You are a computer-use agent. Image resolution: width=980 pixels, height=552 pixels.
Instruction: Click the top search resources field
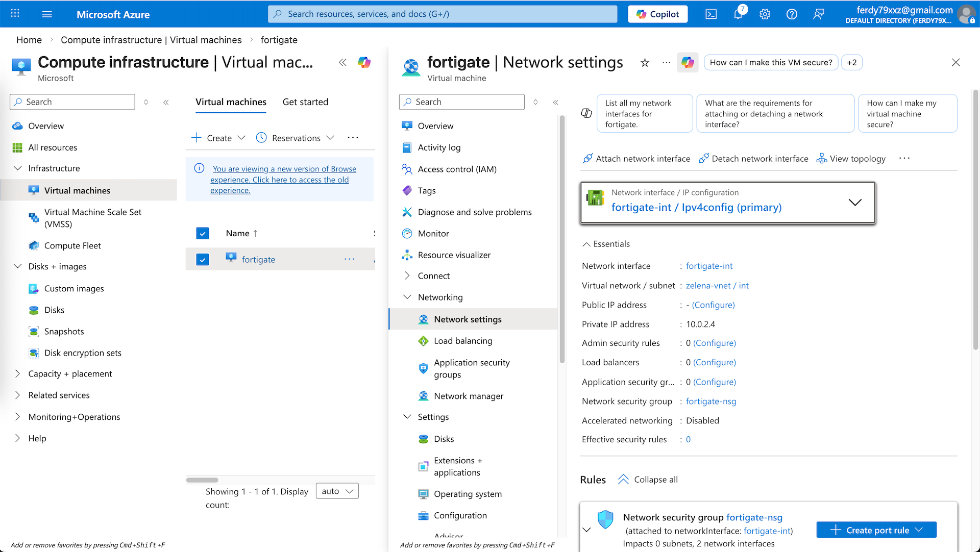click(x=442, y=14)
